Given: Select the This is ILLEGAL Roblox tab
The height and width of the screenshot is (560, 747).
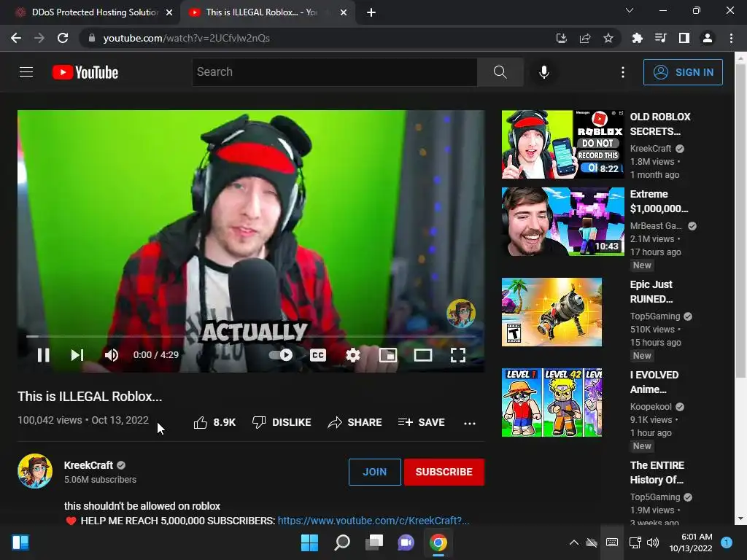Looking at the screenshot, I should point(267,12).
